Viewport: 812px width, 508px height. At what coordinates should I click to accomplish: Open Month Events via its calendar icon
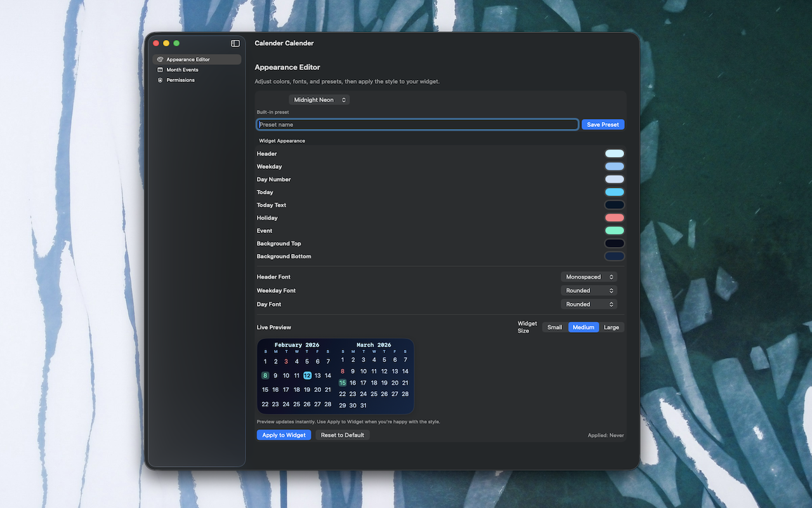pyautogui.click(x=160, y=69)
